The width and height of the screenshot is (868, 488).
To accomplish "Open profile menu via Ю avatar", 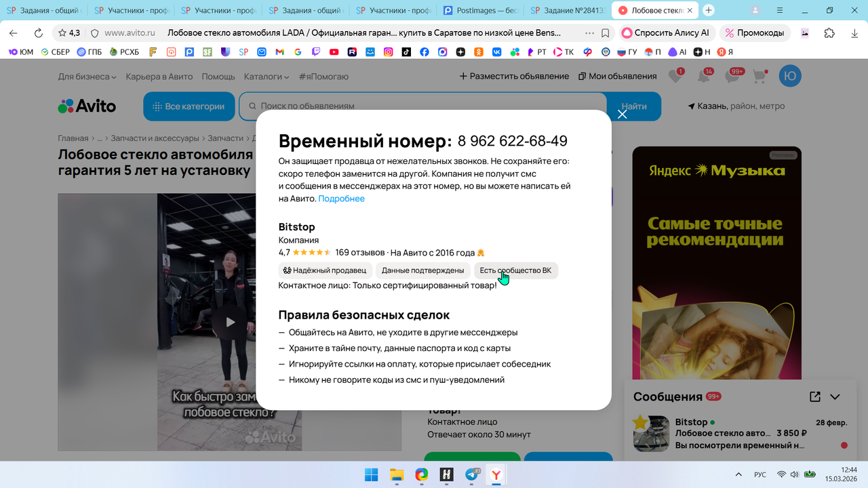I will coord(789,76).
